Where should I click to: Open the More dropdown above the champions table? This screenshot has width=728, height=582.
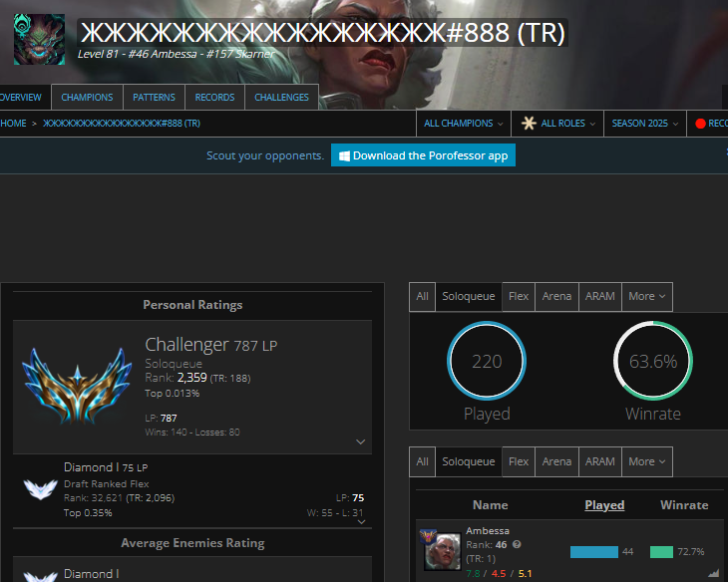[647, 461]
